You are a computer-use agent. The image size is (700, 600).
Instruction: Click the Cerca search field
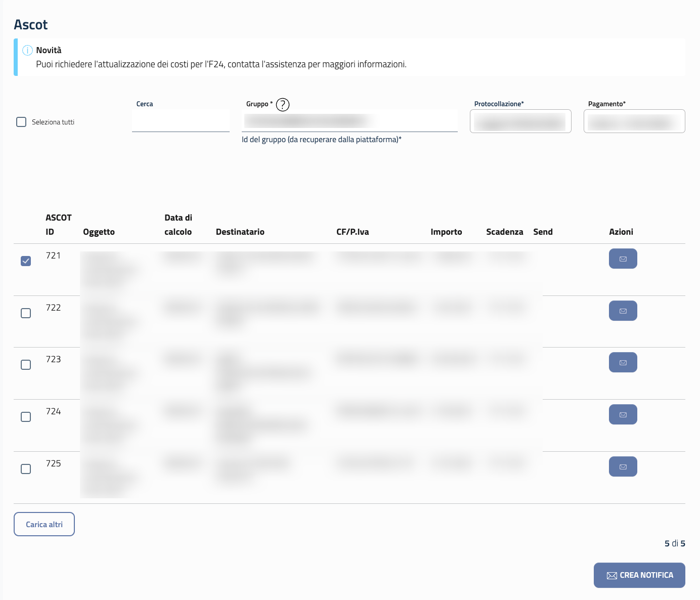coord(181,121)
